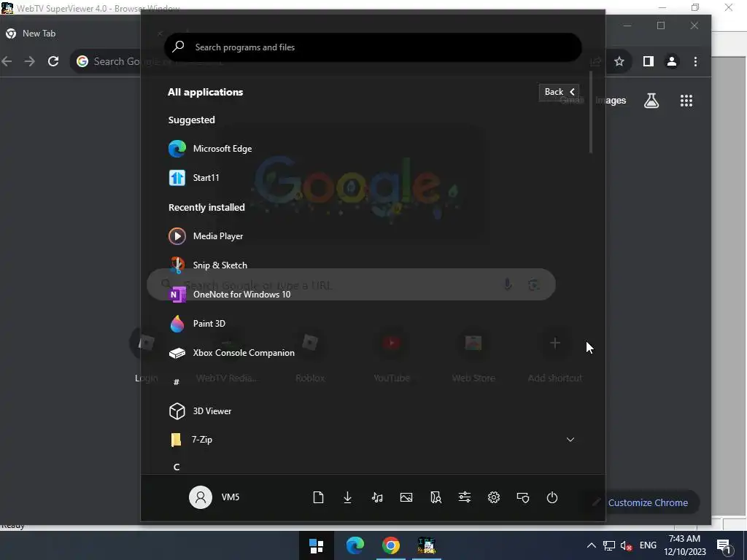The image size is (747, 560).
Task: Open Chrome's three-dot menu
Action: (695, 61)
